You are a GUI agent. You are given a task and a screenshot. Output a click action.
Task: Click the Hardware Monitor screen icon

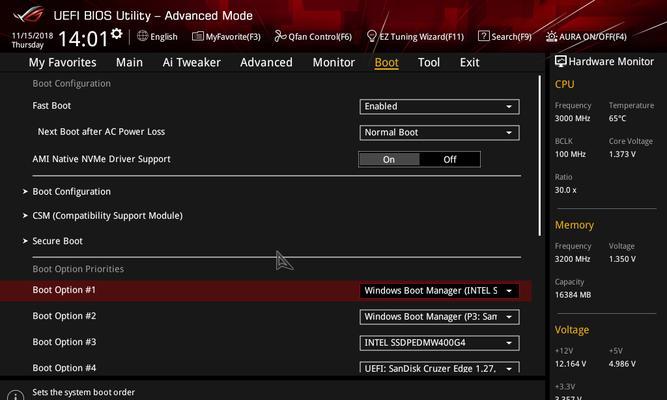pyautogui.click(x=561, y=61)
